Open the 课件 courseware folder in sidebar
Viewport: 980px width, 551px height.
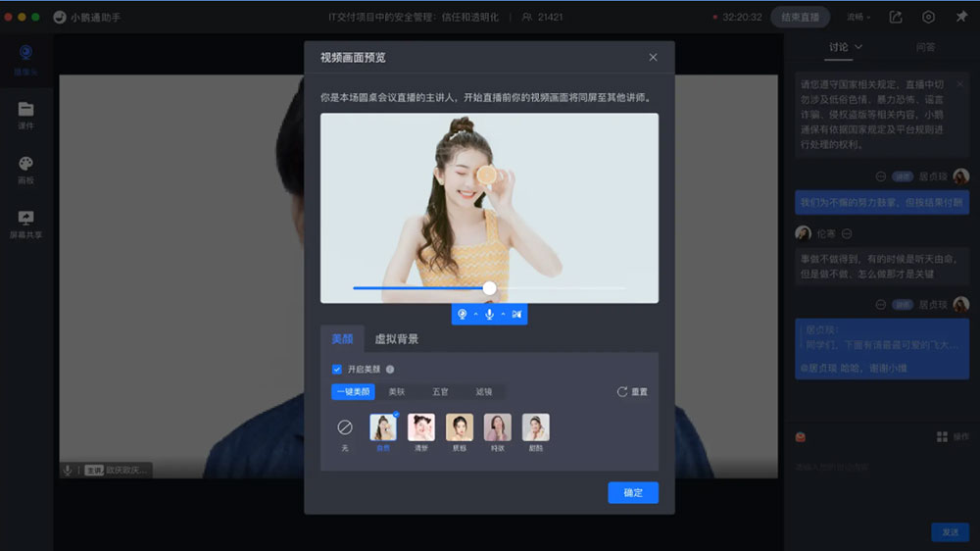[25, 113]
